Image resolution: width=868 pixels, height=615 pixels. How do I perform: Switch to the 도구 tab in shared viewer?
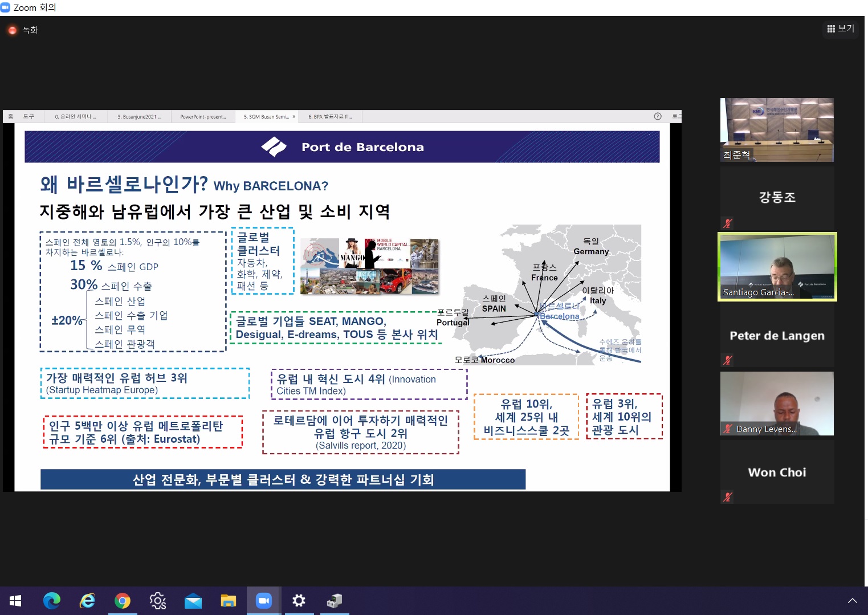coord(28,117)
